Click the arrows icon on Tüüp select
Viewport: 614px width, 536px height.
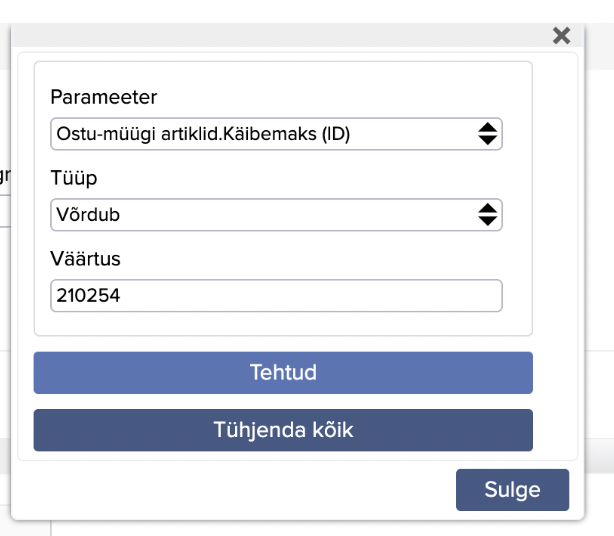487,215
